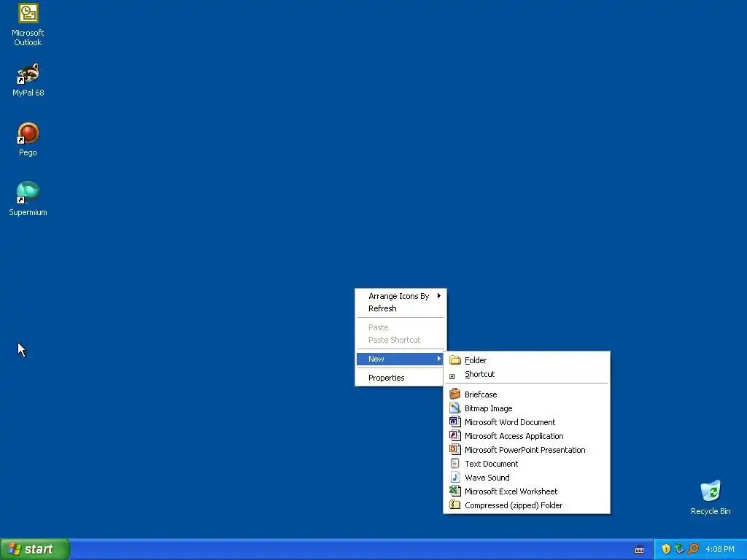Expand the New submenu arrow
The width and height of the screenshot is (747, 560).
438,359
